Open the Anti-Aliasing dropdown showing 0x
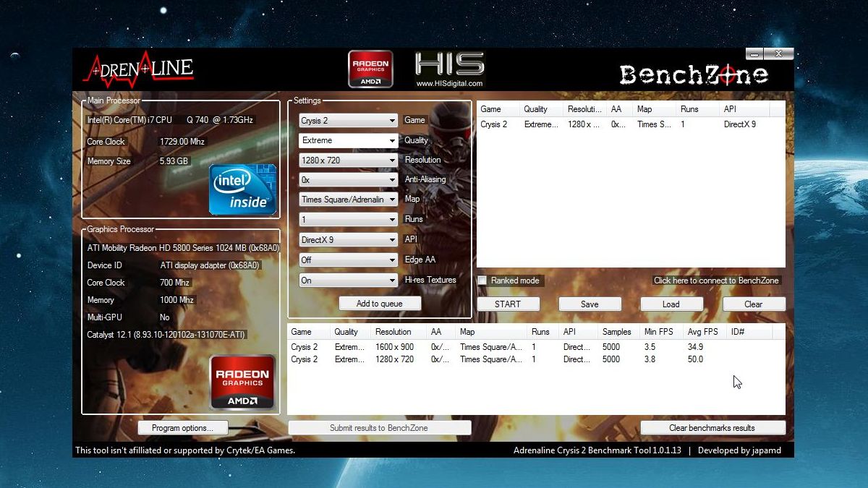 click(x=349, y=180)
